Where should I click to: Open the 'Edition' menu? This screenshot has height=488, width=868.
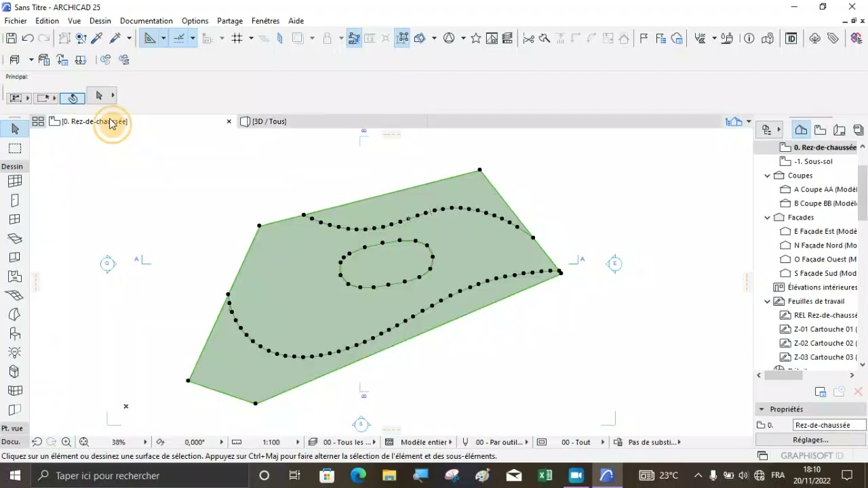click(x=47, y=21)
